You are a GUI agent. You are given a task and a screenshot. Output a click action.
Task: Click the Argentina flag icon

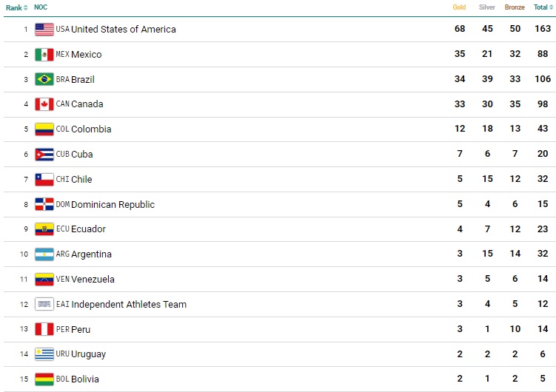[x=44, y=254]
